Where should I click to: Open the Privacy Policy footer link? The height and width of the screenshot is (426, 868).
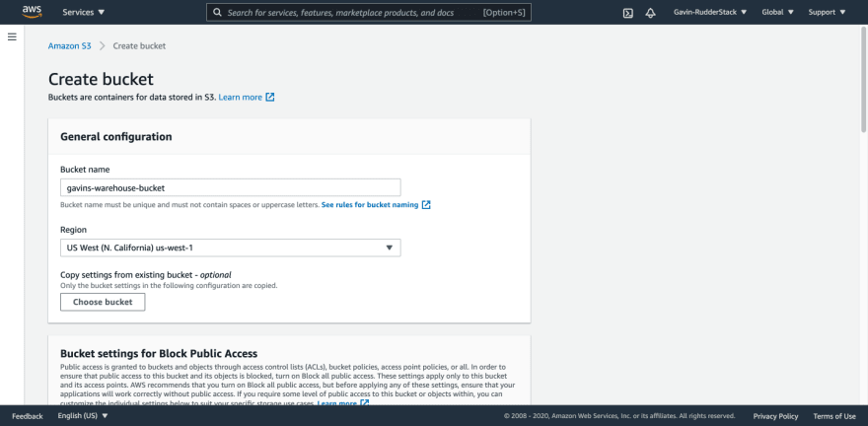tap(774, 416)
